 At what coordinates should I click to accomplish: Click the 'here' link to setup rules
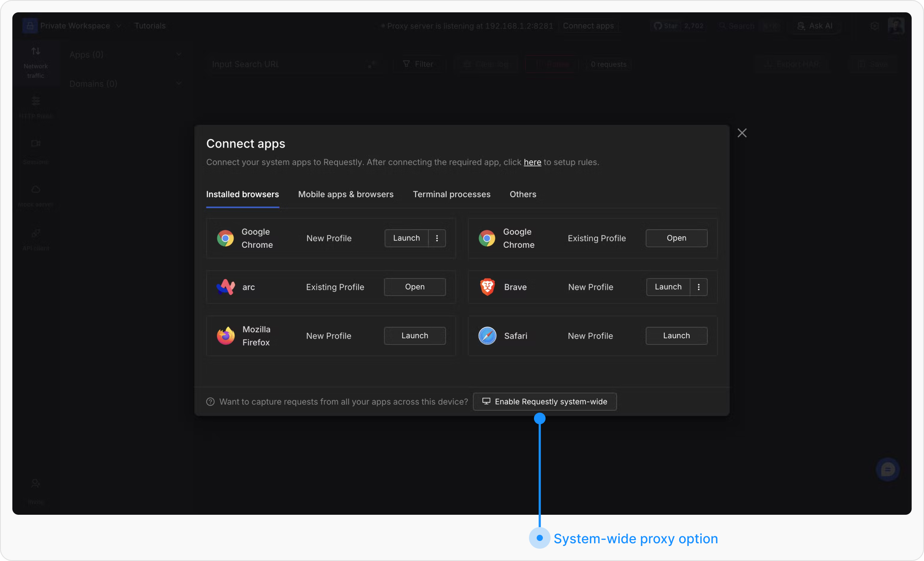tap(532, 162)
